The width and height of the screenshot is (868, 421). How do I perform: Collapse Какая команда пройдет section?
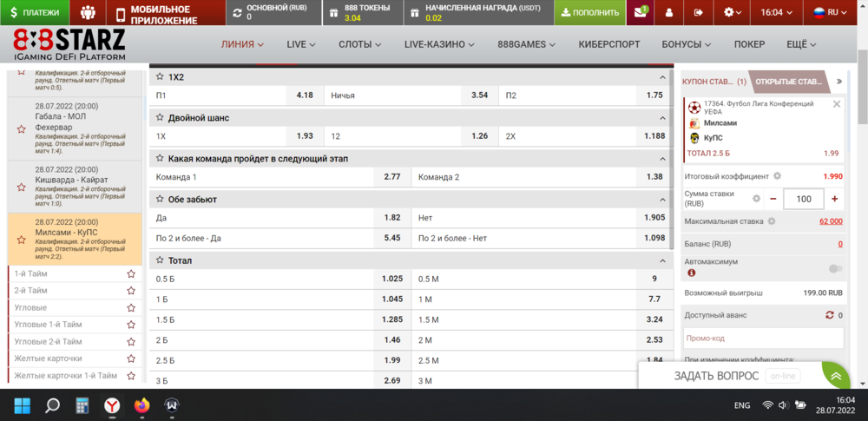(661, 159)
